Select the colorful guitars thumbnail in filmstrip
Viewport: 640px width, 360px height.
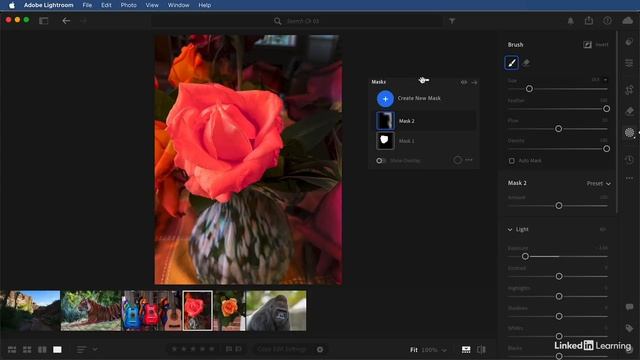[x=152, y=311]
